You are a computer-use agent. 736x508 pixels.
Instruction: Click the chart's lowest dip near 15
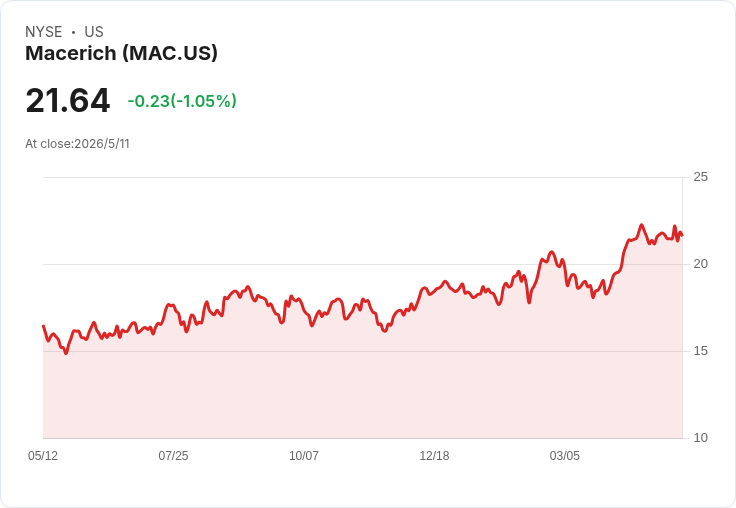coord(66,353)
